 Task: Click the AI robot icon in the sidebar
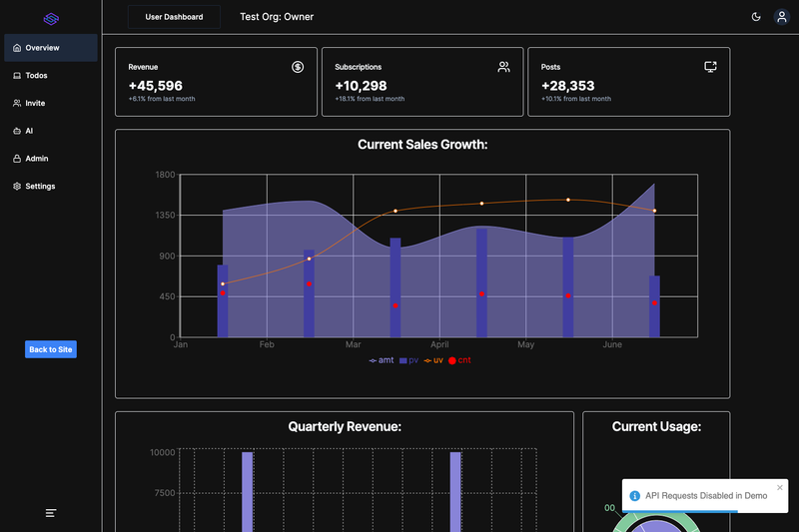click(17, 131)
